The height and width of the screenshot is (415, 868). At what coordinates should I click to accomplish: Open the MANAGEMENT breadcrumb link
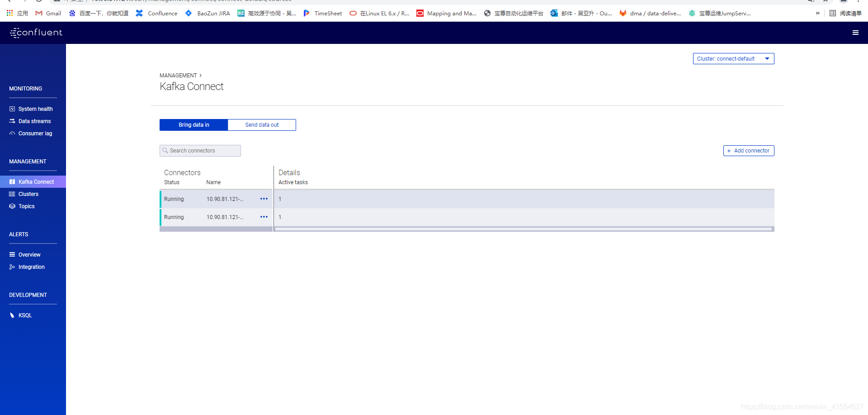point(178,75)
